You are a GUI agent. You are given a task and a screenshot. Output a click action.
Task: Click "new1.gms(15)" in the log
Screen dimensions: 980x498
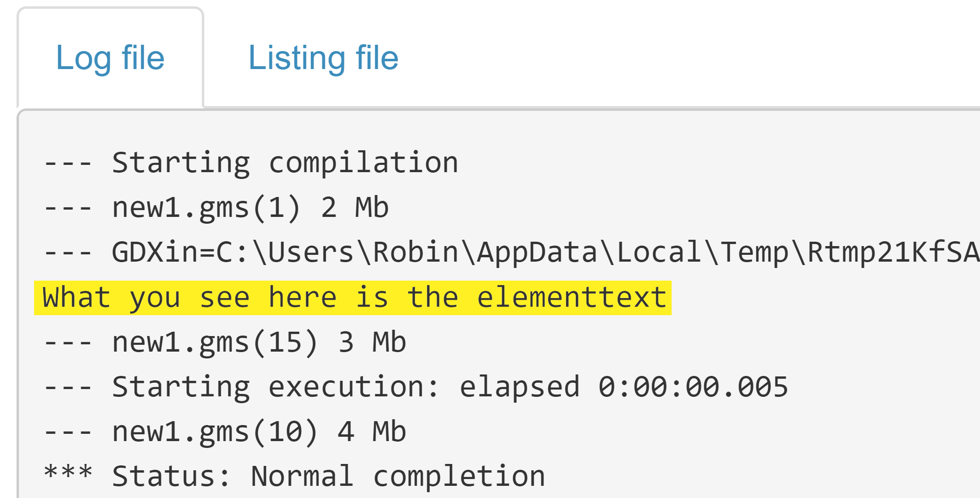[x=214, y=342]
